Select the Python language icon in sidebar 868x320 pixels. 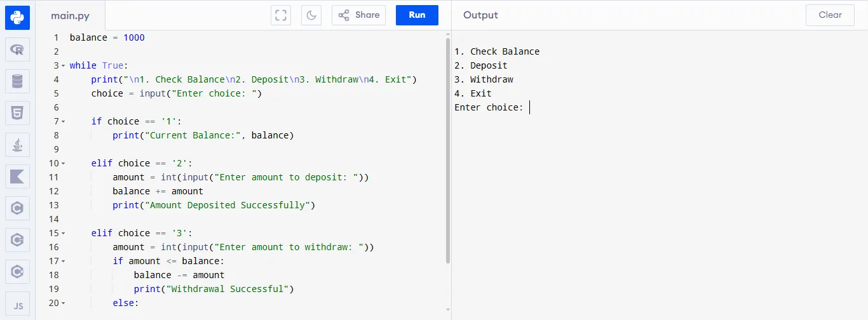click(18, 18)
